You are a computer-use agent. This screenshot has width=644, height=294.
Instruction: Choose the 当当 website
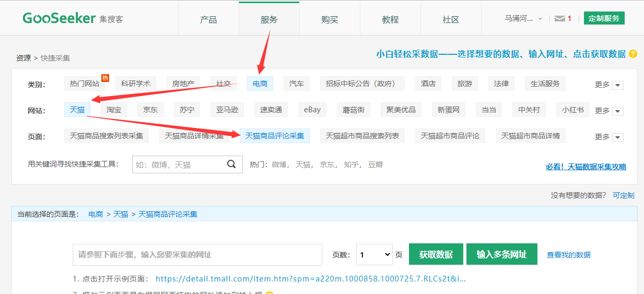point(489,110)
